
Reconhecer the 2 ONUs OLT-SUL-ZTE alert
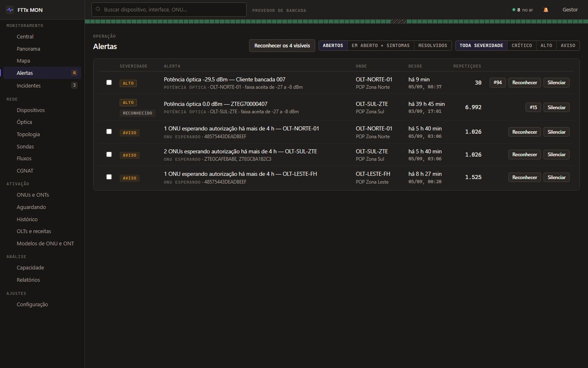(x=525, y=155)
